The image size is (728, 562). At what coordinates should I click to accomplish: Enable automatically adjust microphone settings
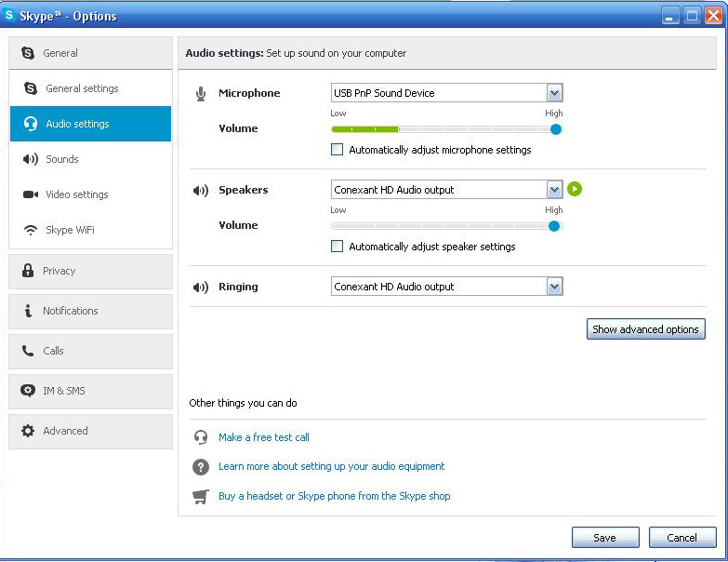pos(338,150)
